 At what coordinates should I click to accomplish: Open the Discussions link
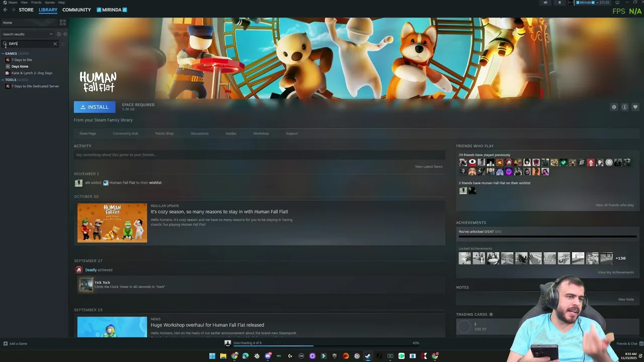tap(200, 134)
